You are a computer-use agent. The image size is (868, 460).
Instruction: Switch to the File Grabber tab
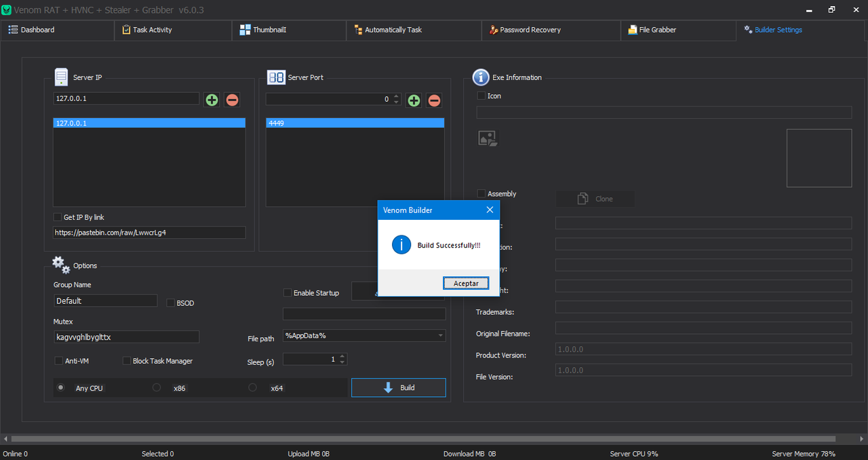(x=678, y=30)
